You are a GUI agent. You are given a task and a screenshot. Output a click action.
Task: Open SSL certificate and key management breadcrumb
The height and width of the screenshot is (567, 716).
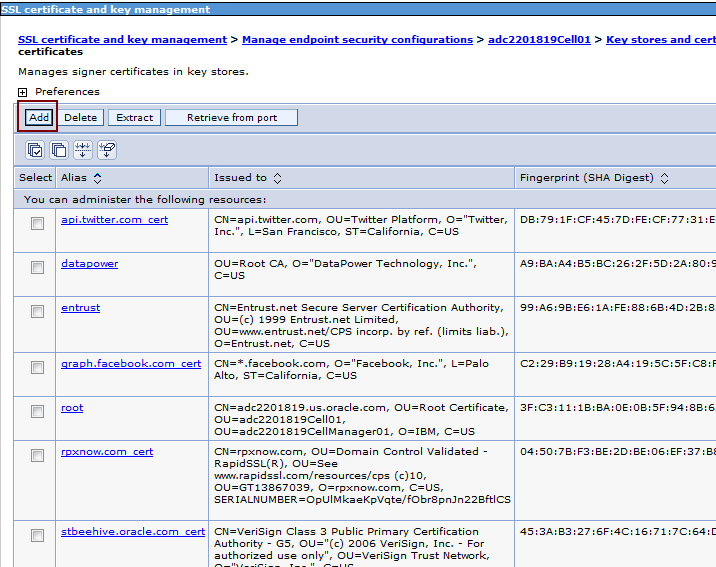(122, 40)
